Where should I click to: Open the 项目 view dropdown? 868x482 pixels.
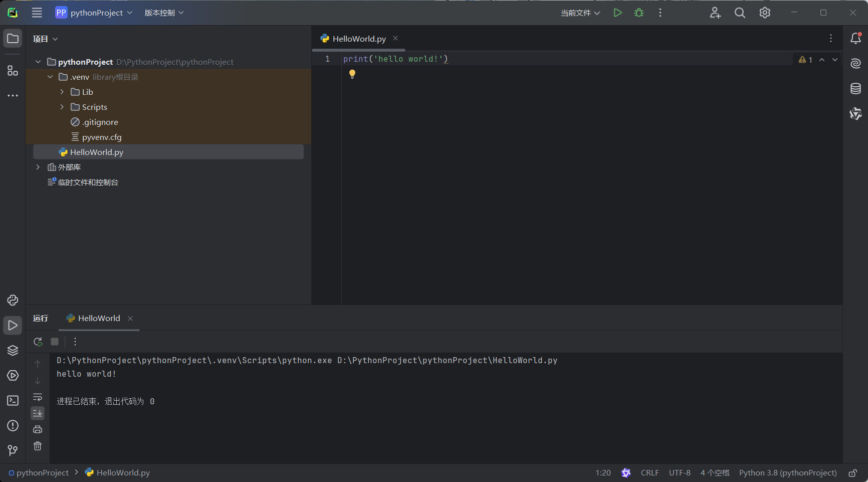(46, 39)
